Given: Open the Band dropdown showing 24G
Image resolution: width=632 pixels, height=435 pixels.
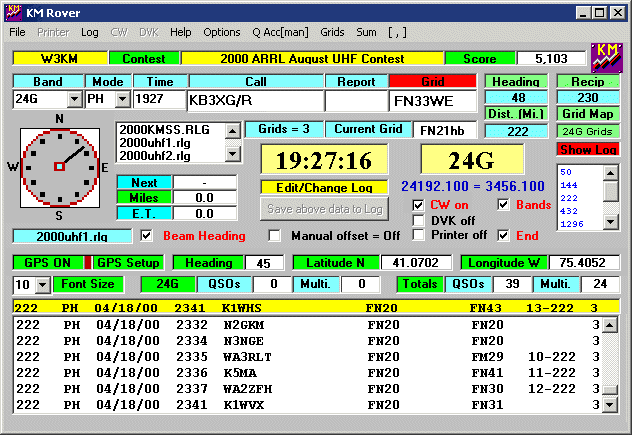Looking at the screenshot, I should [75, 99].
